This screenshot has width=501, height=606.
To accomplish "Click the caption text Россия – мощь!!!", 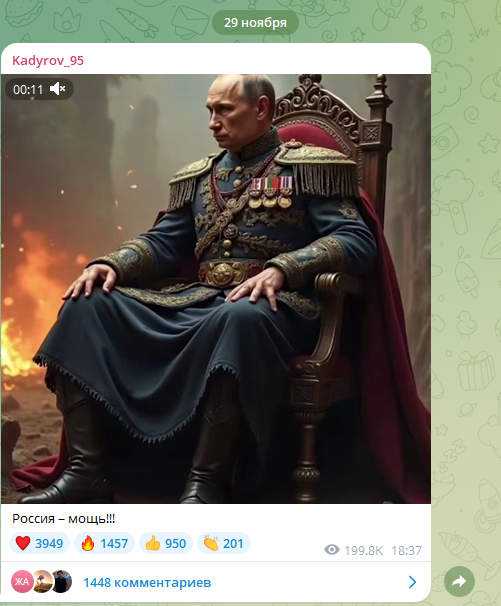I will coord(63,519).
